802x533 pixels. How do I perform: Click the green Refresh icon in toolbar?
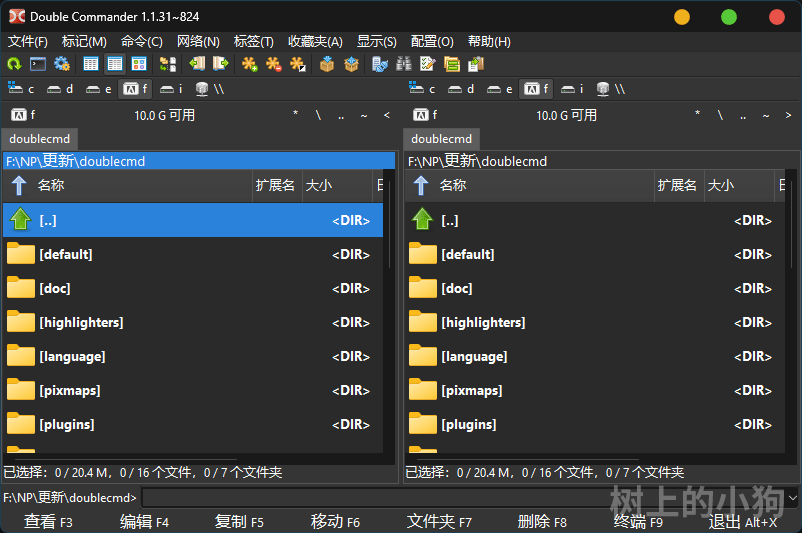click(x=14, y=64)
